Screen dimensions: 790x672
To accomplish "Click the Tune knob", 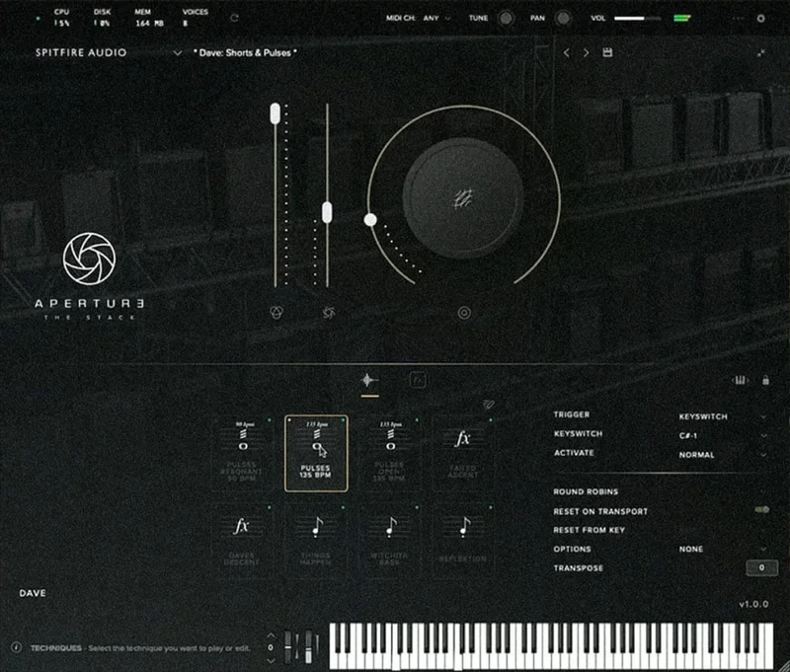I will (506, 19).
